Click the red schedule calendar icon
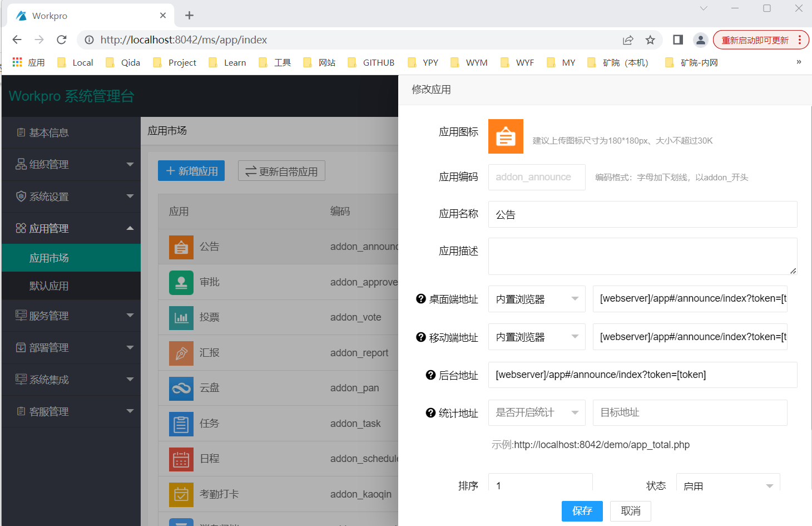The width and height of the screenshot is (812, 526). [181, 459]
